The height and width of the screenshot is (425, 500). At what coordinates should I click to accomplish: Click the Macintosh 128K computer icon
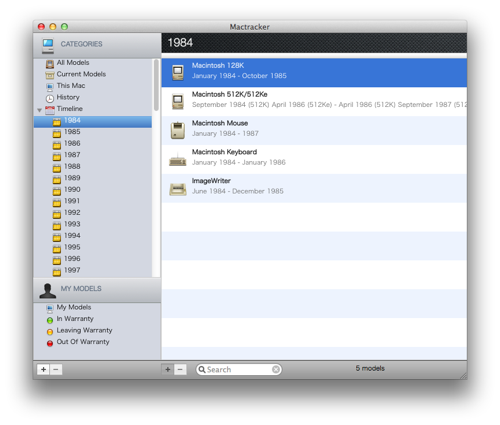click(178, 72)
